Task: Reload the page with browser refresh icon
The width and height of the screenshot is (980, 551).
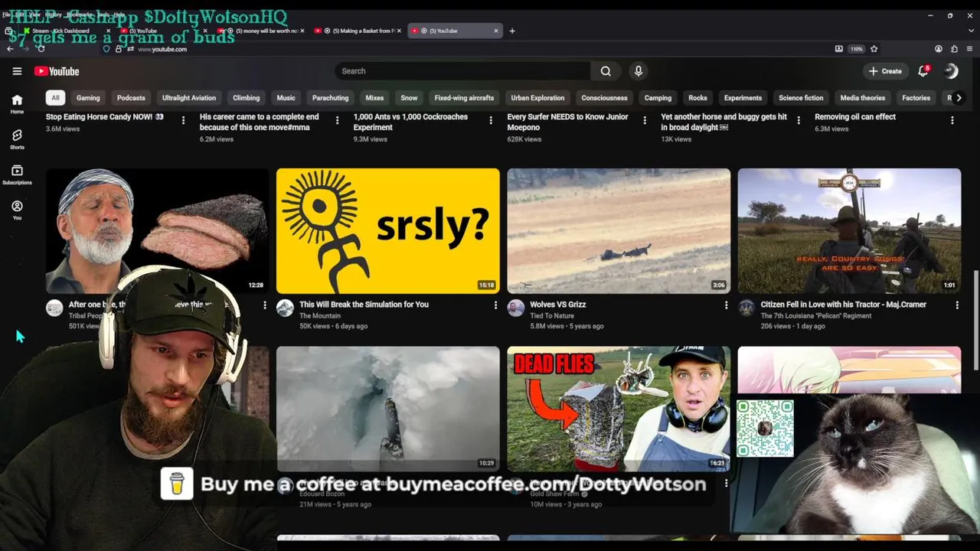Action: [41, 49]
